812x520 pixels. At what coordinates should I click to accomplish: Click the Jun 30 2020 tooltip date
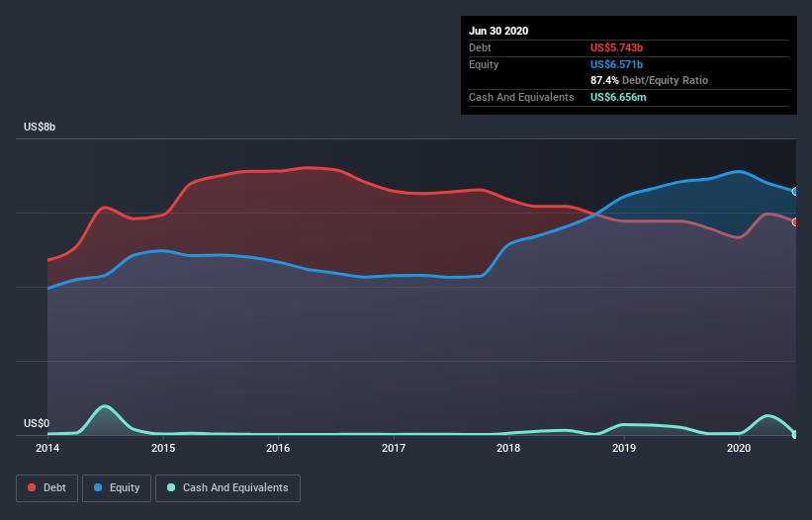pyautogui.click(x=498, y=31)
